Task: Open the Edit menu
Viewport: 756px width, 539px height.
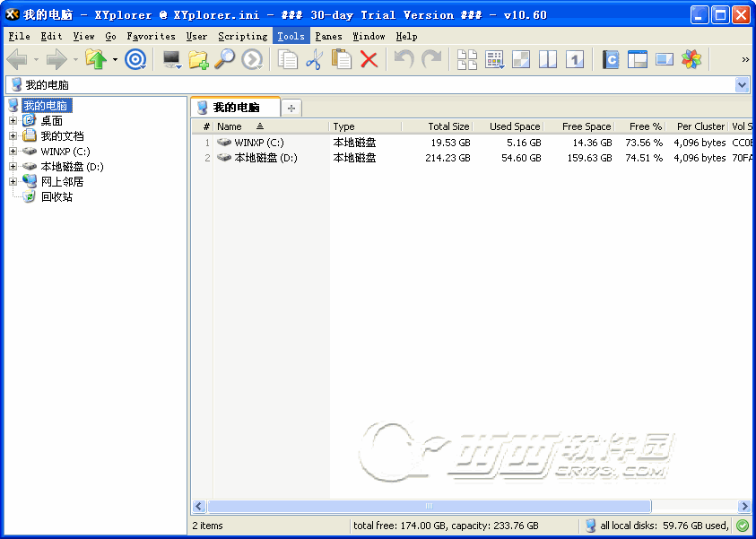Action: 51,36
